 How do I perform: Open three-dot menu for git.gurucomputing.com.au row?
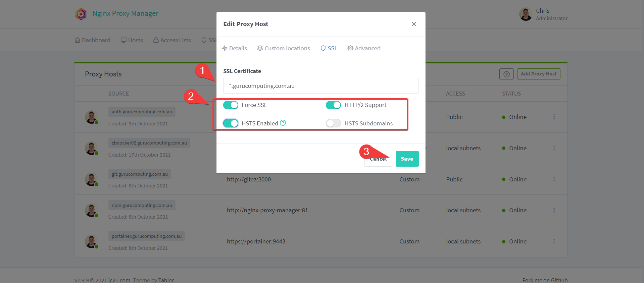(554, 179)
